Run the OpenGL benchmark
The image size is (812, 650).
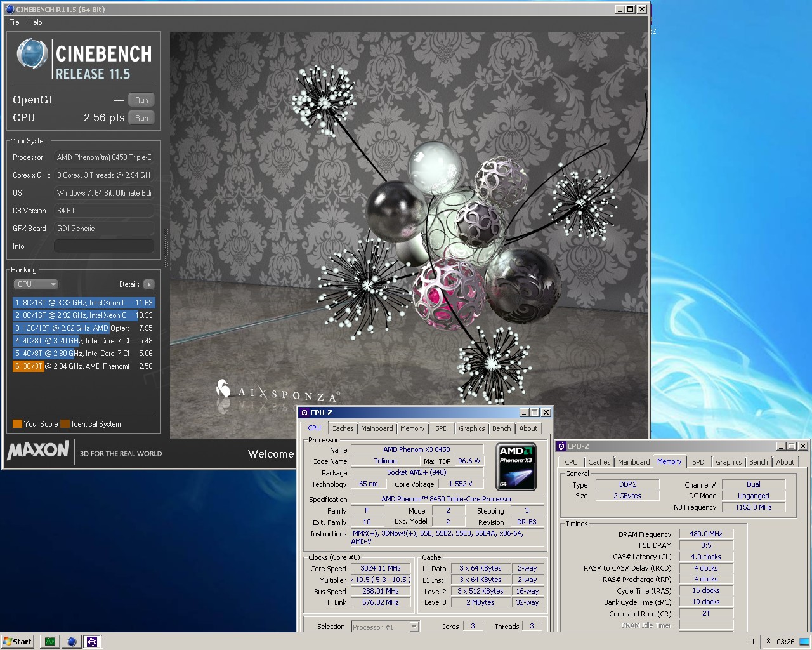[x=141, y=100]
